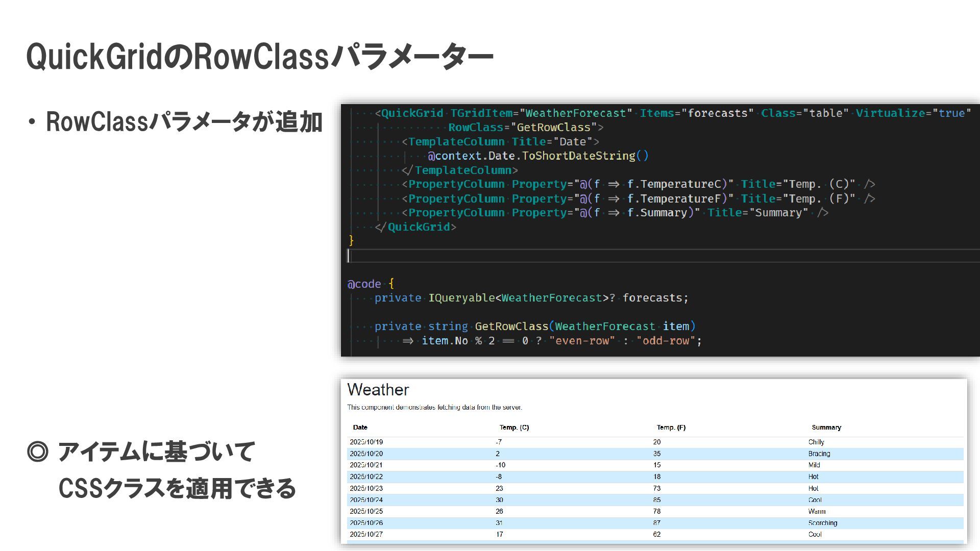Click the Bracing summary cell
Viewport: 980px width, 551px height.
pos(819,454)
